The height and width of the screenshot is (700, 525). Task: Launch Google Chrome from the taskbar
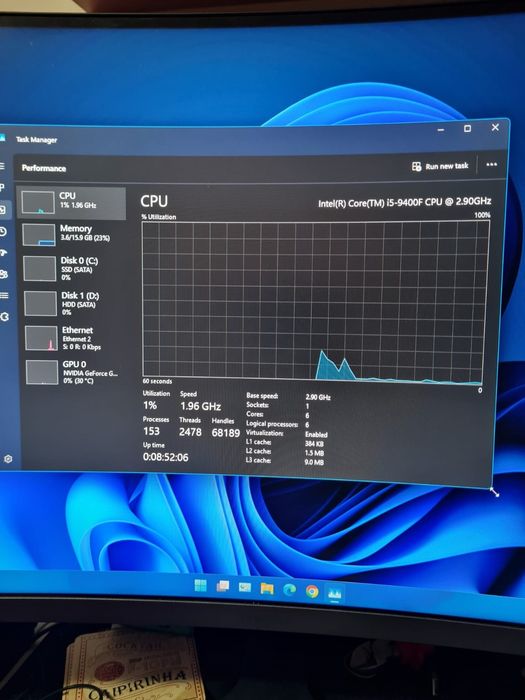[x=312, y=592]
